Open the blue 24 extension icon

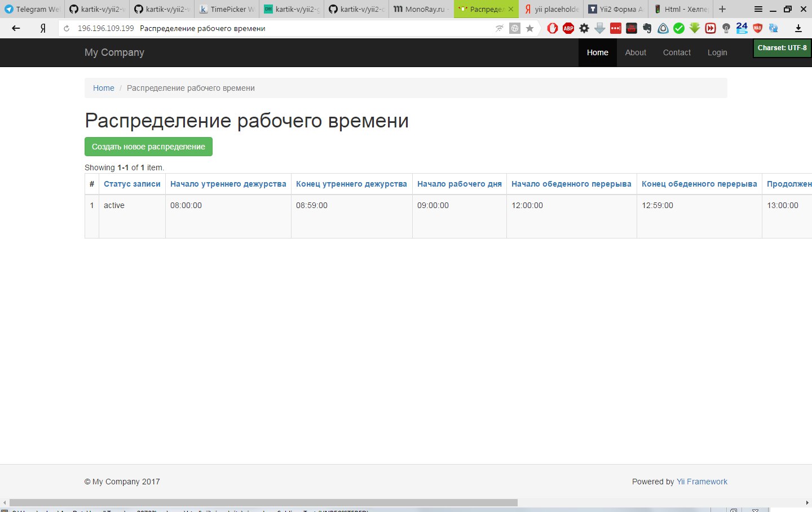(x=742, y=28)
